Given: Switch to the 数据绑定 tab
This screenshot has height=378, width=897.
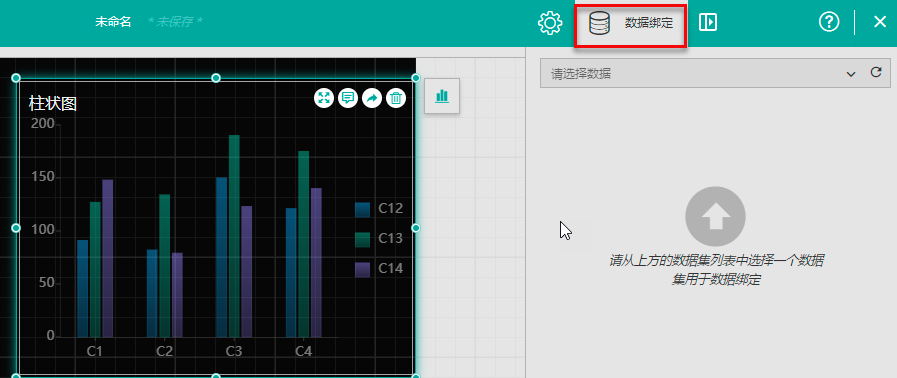Looking at the screenshot, I should [x=630, y=24].
